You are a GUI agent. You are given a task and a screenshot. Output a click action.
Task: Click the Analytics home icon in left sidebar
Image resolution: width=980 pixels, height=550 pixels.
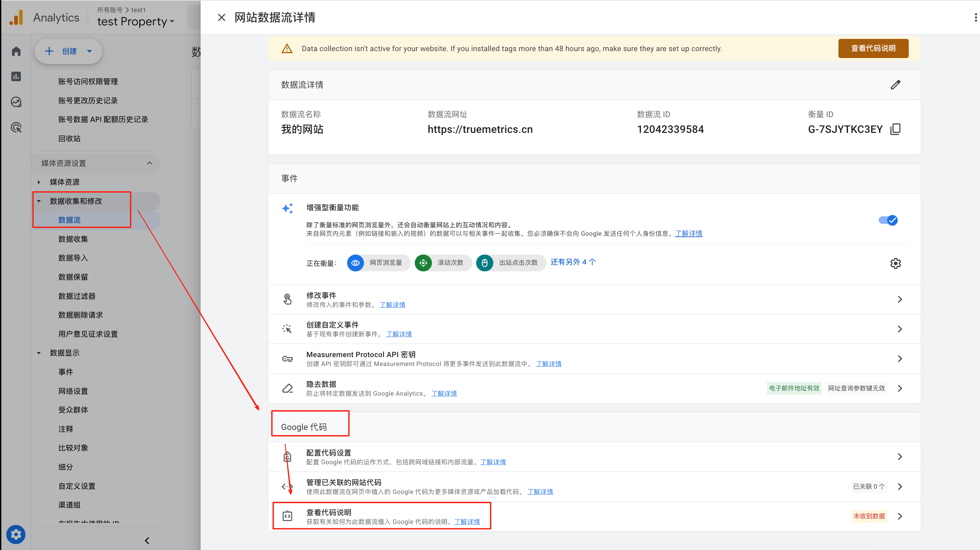(x=16, y=51)
